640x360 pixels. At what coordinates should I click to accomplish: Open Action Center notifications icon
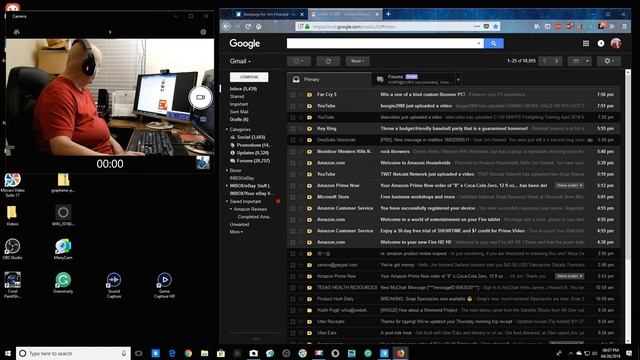[x=629, y=353]
